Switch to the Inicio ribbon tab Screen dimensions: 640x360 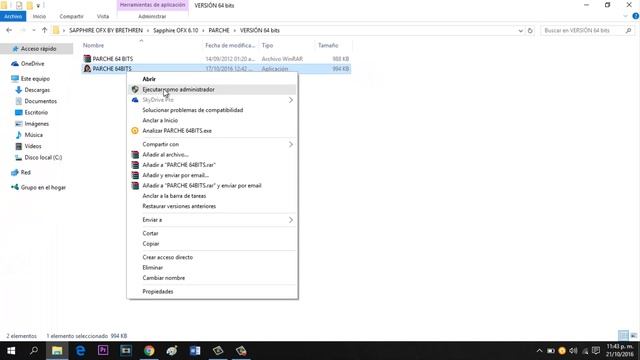[39, 16]
